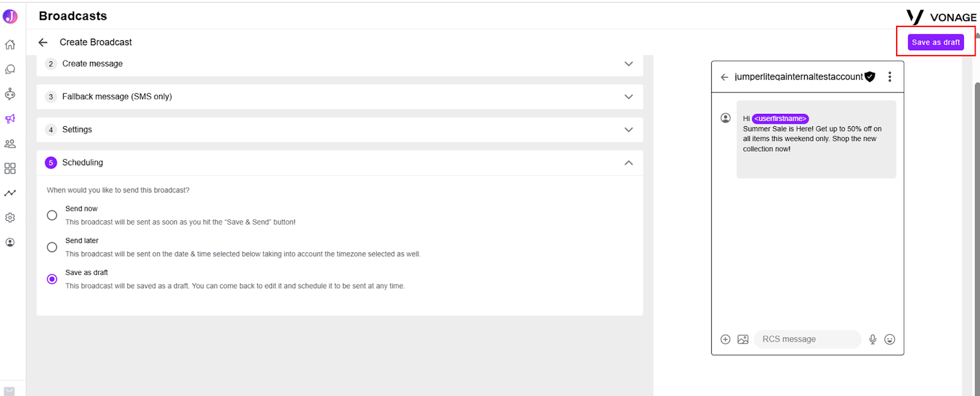The height and width of the screenshot is (396, 980).
Task: Expand the Create message section chevron
Action: (628, 64)
